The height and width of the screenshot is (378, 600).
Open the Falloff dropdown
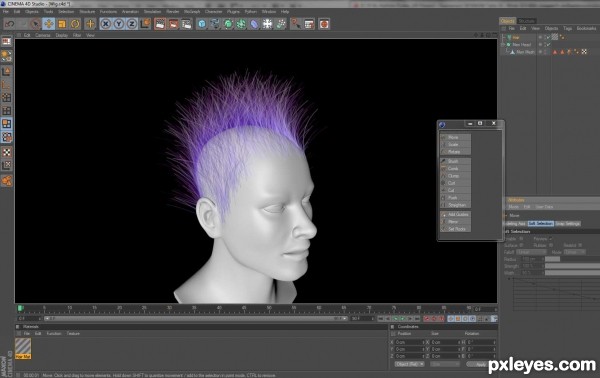point(531,252)
